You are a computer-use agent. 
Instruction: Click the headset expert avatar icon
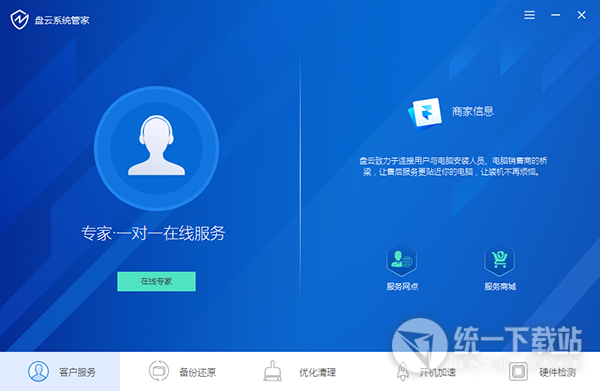157,148
